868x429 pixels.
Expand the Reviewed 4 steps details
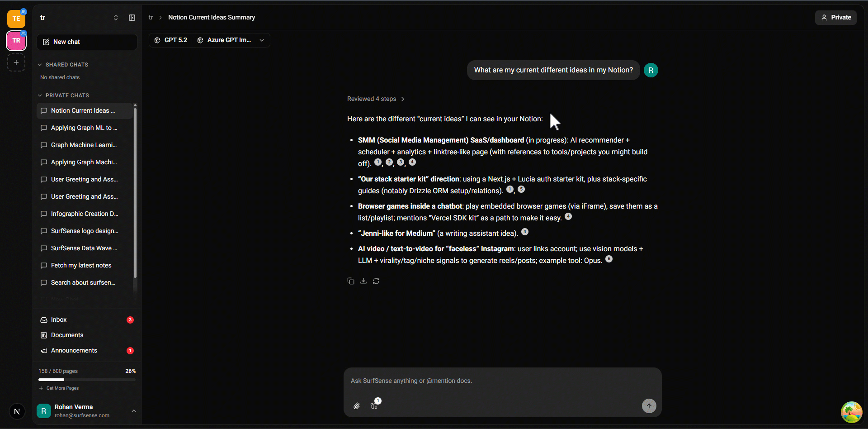point(375,99)
